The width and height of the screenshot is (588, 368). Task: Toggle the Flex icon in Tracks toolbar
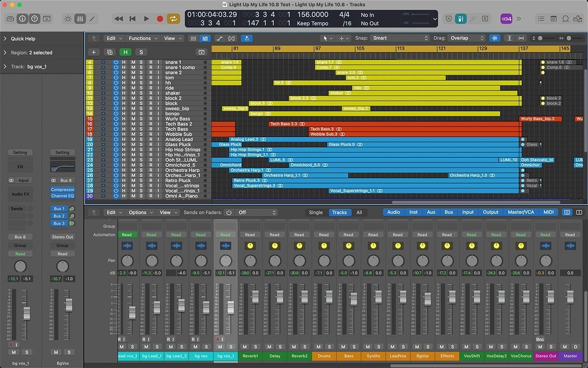(231, 39)
